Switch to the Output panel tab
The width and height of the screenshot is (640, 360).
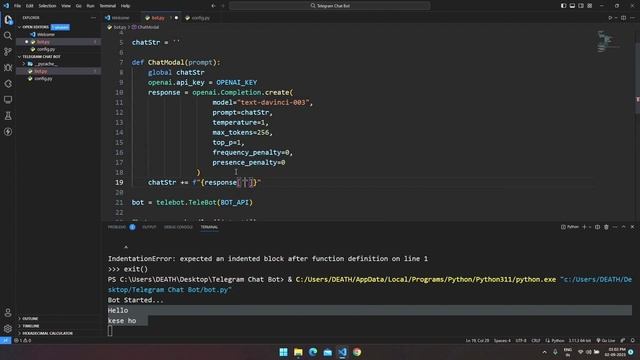(149, 227)
